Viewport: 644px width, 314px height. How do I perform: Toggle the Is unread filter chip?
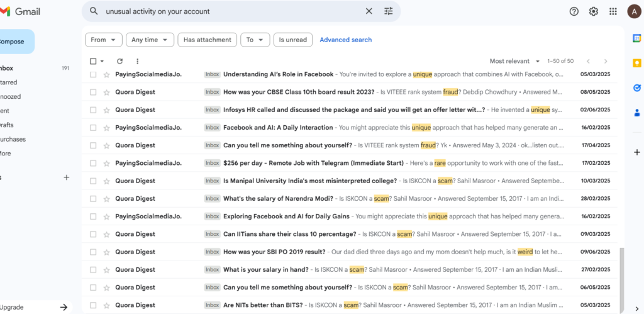(293, 40)
